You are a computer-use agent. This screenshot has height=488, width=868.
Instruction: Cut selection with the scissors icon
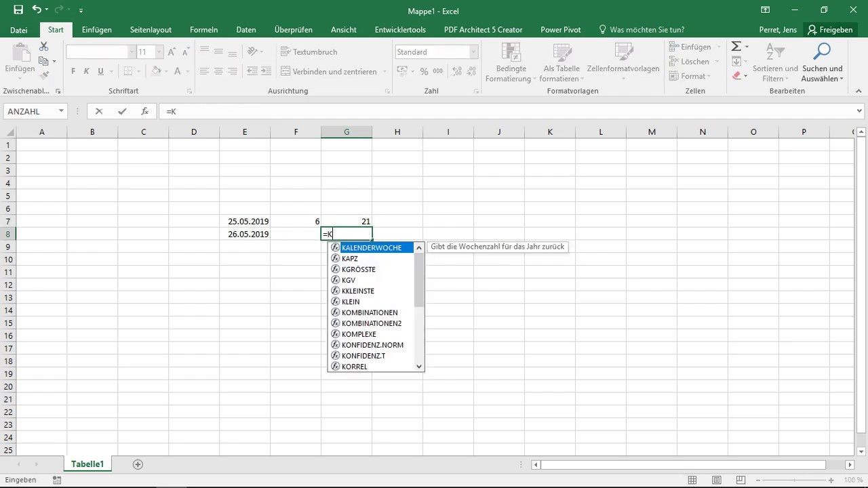(44, 47)
